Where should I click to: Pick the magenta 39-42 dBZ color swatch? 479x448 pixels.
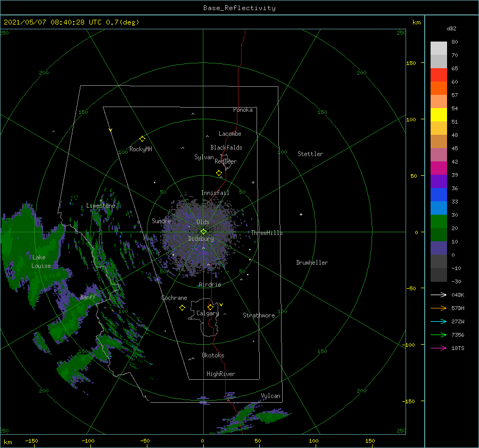[439, 168]
